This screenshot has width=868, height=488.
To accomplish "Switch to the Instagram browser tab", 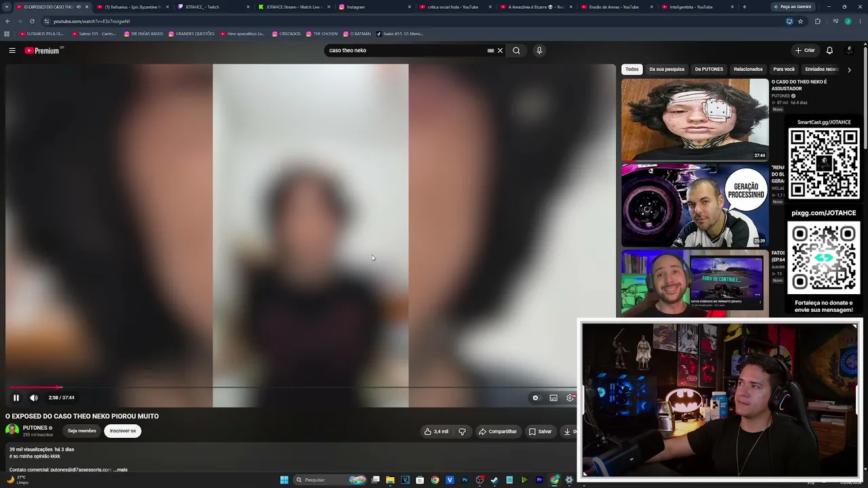I will [x=376, y=7].
